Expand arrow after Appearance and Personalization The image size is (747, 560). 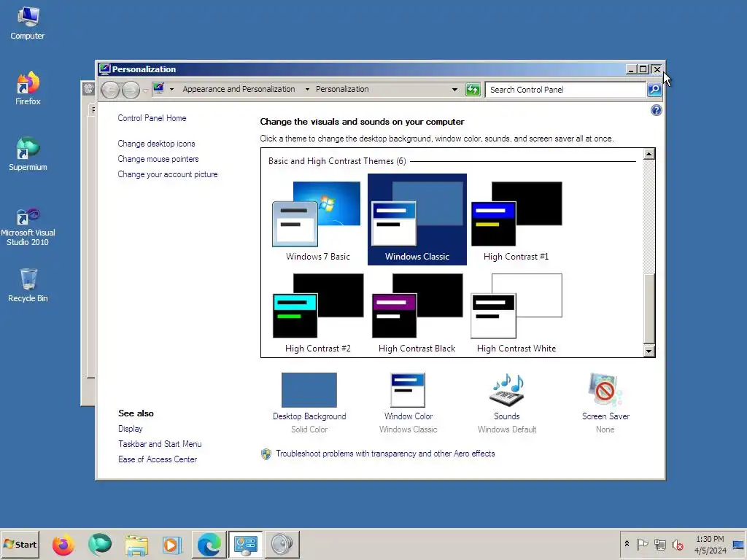307,89
